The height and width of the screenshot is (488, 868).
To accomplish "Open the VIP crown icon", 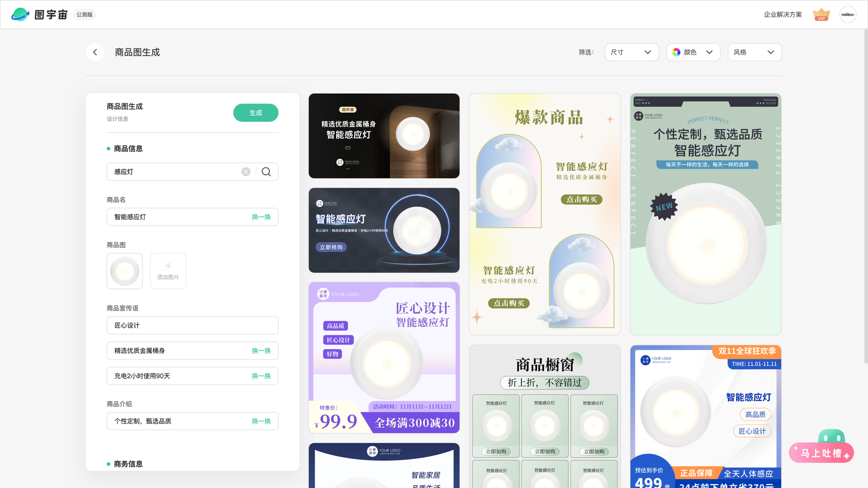I will [821, 14].
